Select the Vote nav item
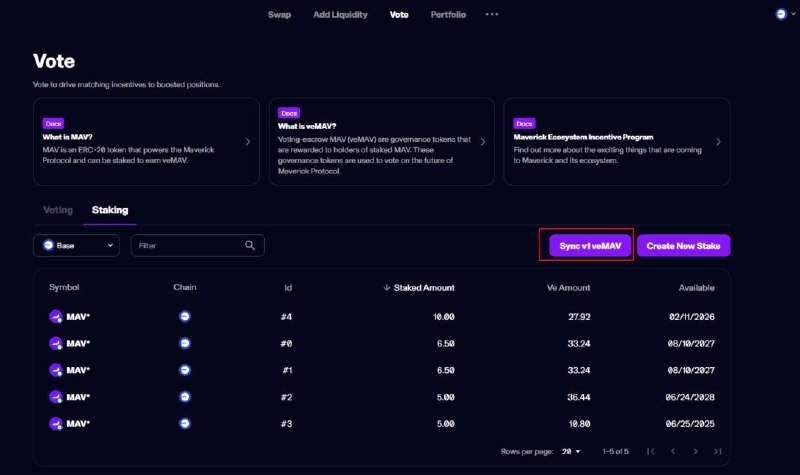This screenshot has height=475, width=800. [399, 15]
